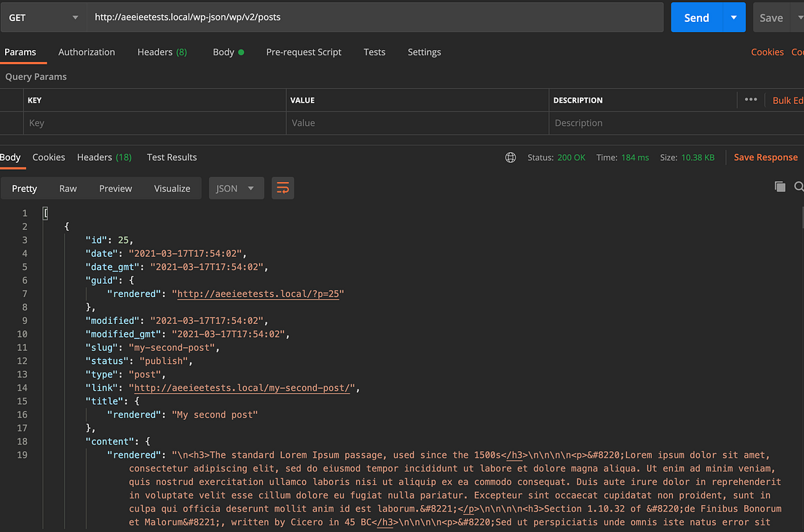This screenshot has height=532, width=804.
Task: Click the word wrap icon
Action: pyautogui.click(x=283, y=188)
